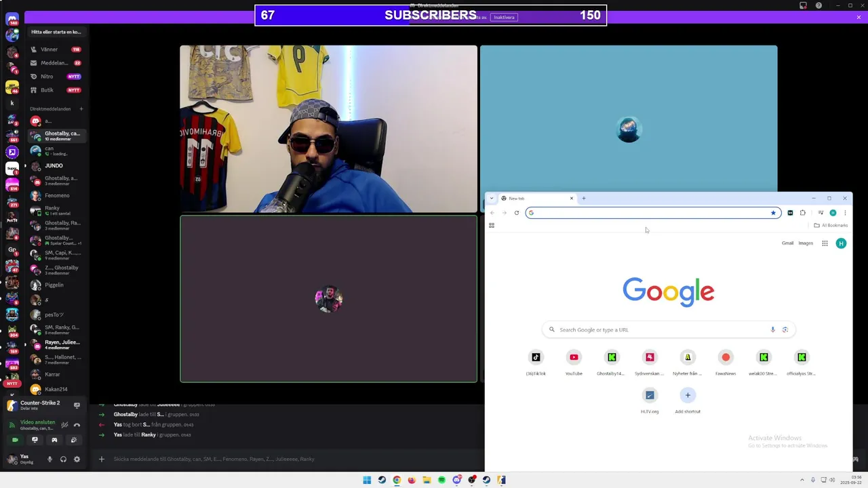Viewport: 868px width, 488px height.
Task: Deafen with the headphones icon
Action: coord(63,460)
